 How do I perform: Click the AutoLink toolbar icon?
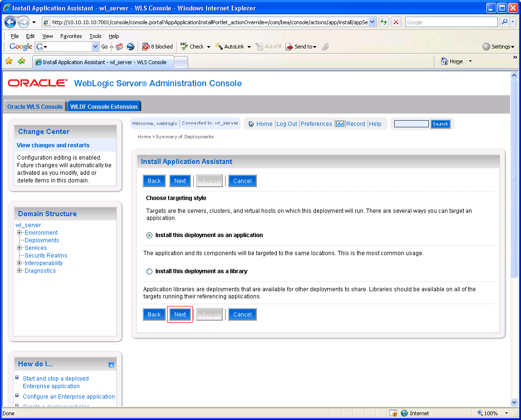(x=218, y=47)
